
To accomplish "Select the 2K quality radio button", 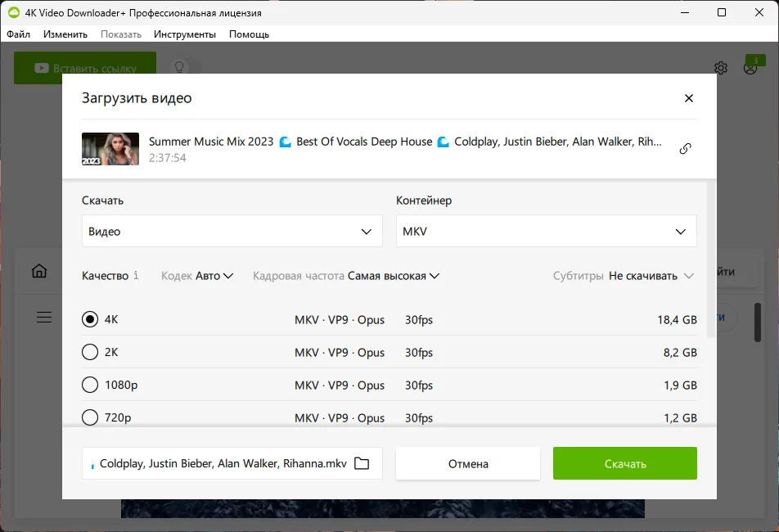I will tap(90, 352).
